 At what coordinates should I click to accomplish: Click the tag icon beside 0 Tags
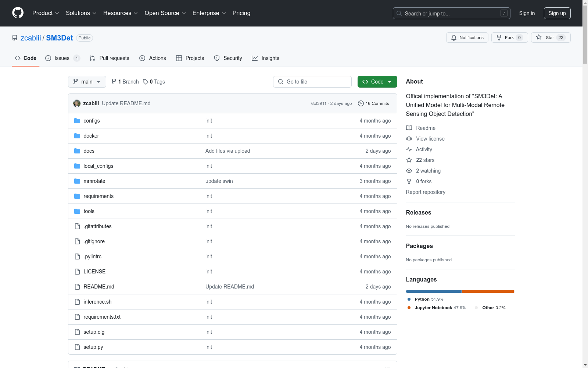click(146, 82)
